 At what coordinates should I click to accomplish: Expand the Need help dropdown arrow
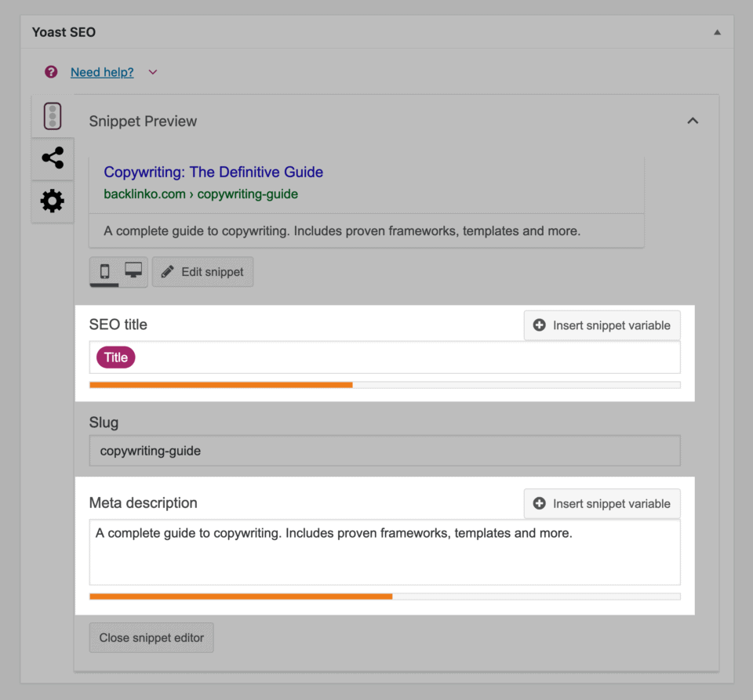click(x=153, y=72)
